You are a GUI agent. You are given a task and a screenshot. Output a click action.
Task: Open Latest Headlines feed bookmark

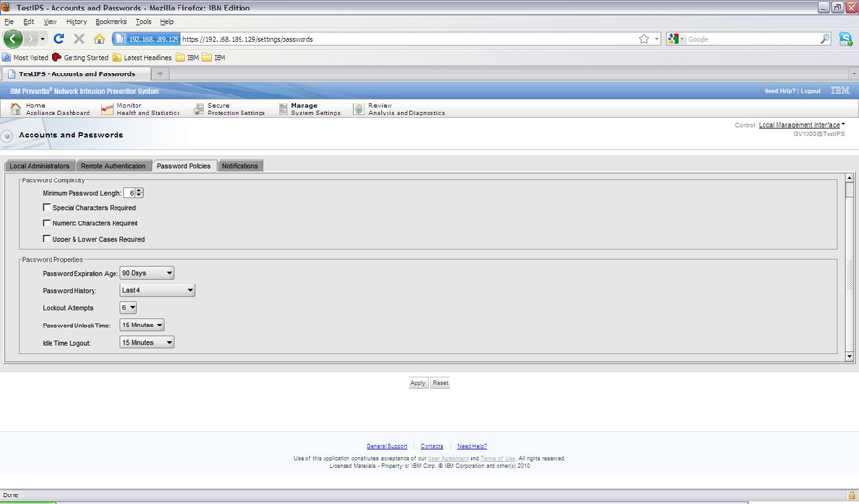[141, 57]
